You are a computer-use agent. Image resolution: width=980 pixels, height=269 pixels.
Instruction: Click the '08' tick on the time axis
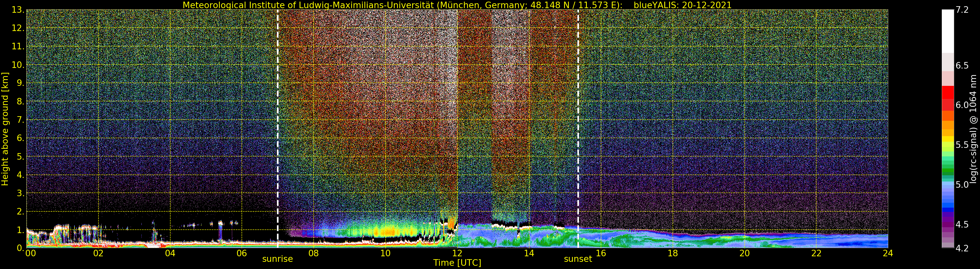(313, 253)
